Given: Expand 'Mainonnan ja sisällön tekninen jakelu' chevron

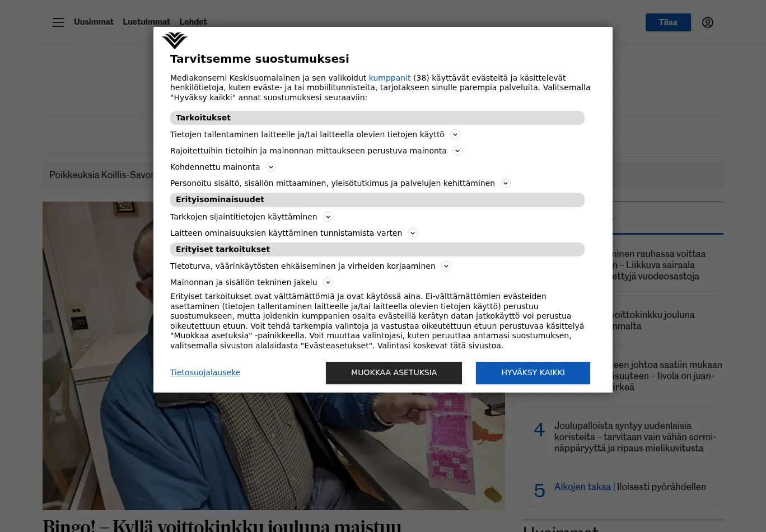Looking at the screenshot, I should pyautogui.click(x=328, y=282).
